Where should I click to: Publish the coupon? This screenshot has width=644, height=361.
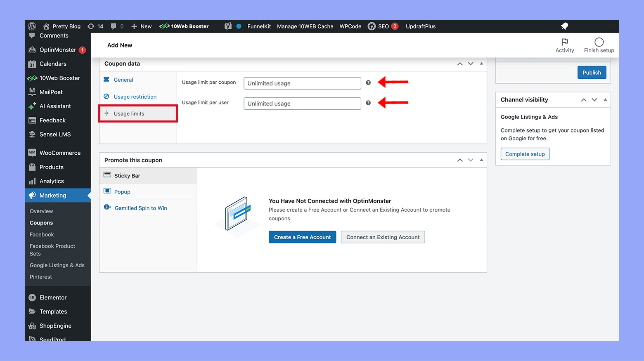(592, 72)
